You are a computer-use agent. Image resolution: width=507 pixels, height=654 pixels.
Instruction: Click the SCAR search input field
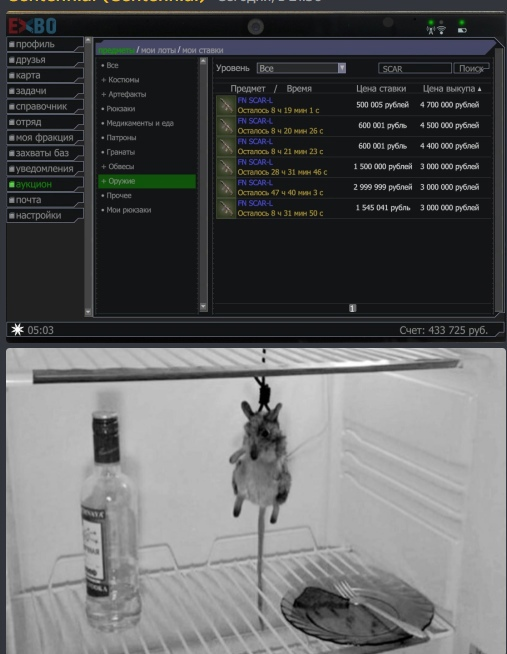coord(415,68)
